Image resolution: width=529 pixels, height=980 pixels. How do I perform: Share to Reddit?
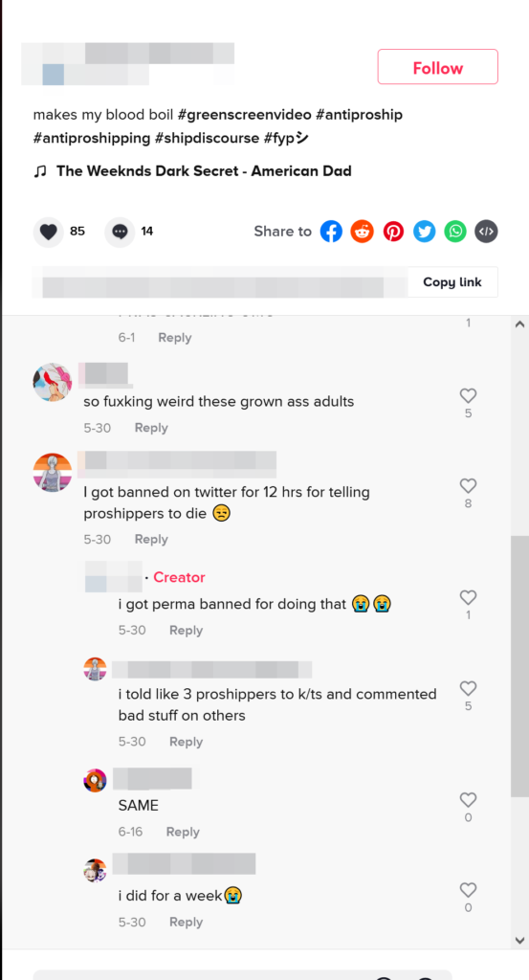[x=363, y=232]
